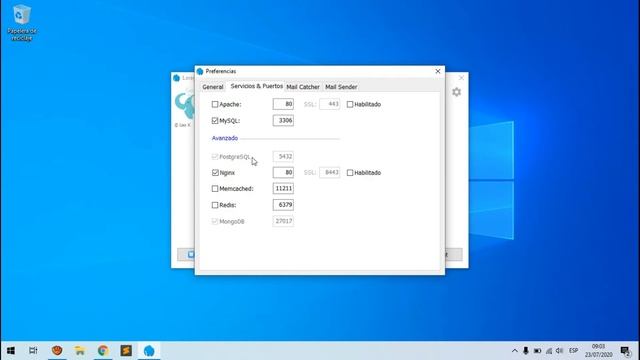Close the Preferencias dialog

[438, 71]
